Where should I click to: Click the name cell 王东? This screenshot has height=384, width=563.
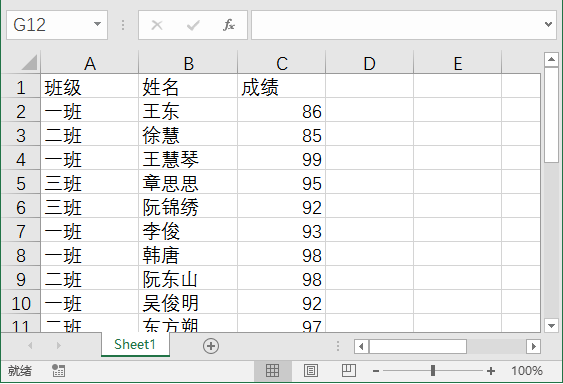[x=188, y=110]
